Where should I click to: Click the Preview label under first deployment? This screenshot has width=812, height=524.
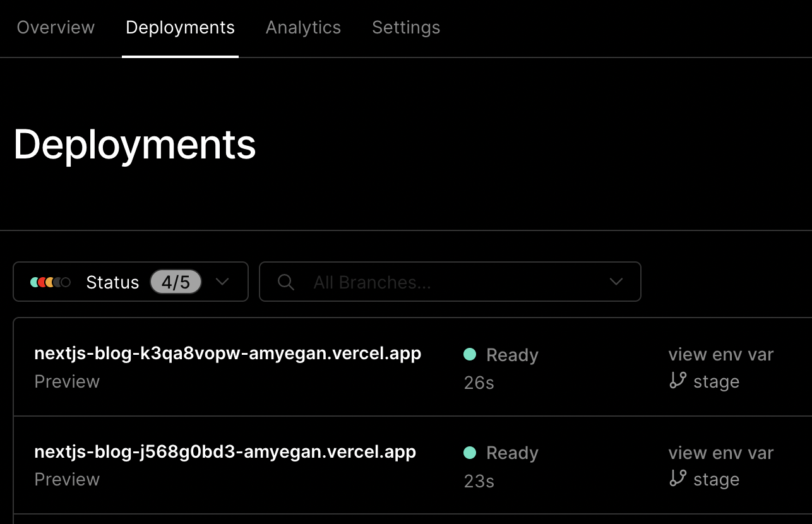67,381
